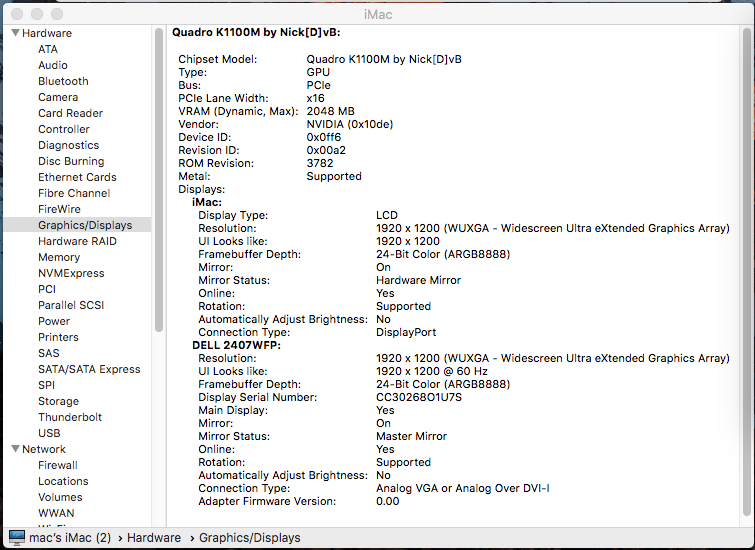Open the Storage entry
Viewport: 755px width, 550px height.
[59, 401]
